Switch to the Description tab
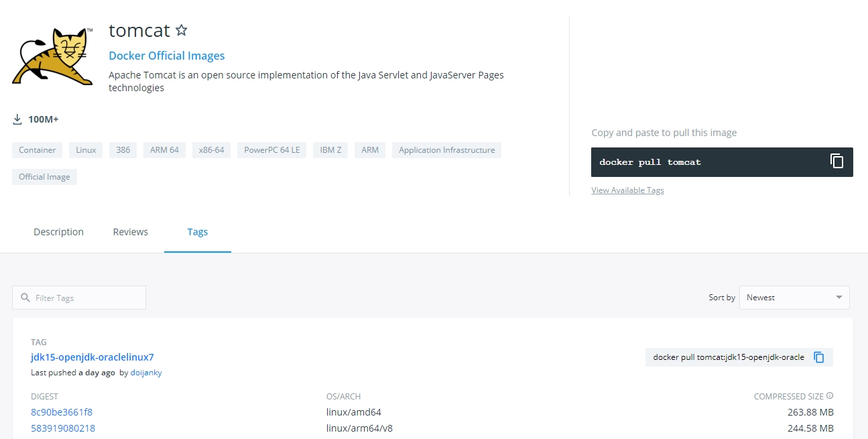This screenshot has width=868, height=439. (58, 232)
